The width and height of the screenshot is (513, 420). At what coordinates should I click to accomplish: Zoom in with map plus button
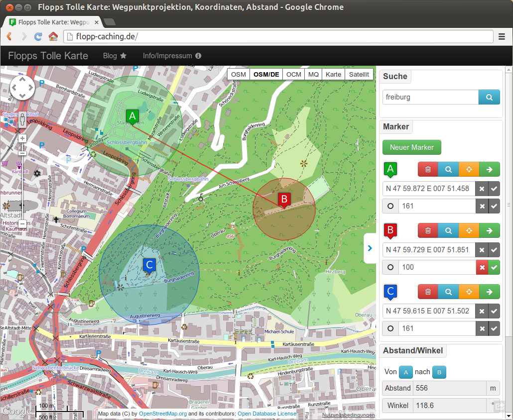coord(22,138)
